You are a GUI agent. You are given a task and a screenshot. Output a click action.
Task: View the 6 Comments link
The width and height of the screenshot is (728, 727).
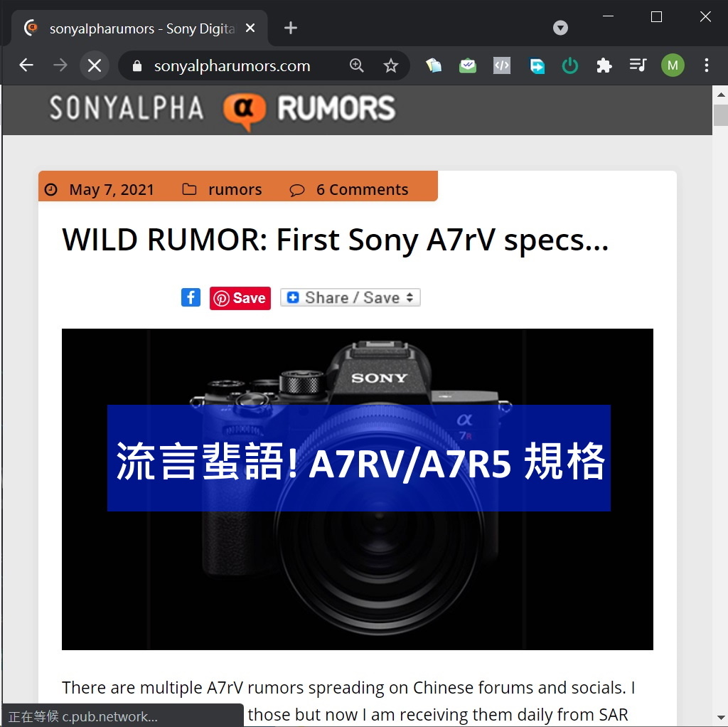[362, 189]
